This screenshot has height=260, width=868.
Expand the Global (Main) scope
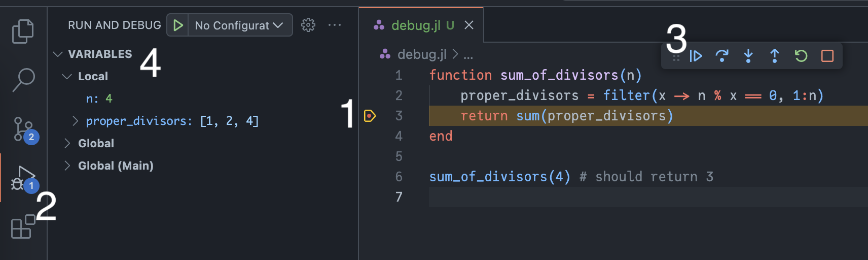pos(67,166)
